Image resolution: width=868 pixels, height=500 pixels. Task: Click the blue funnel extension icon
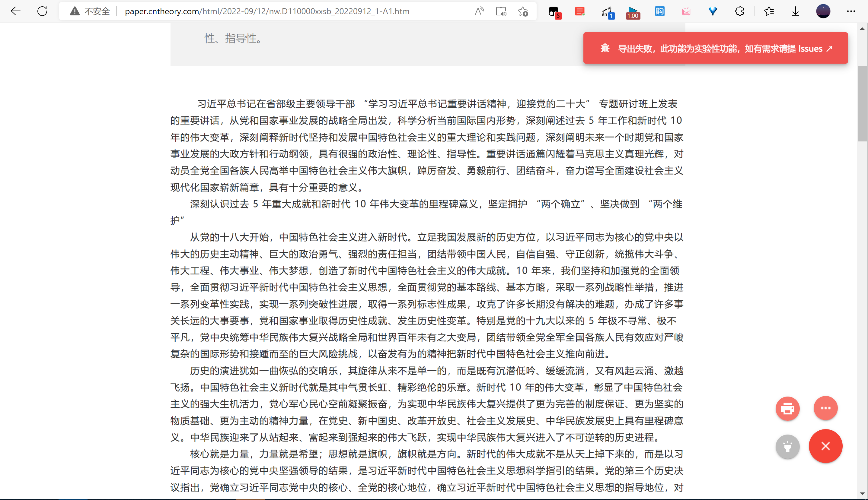pyautogui.click(x=712, y=11)
